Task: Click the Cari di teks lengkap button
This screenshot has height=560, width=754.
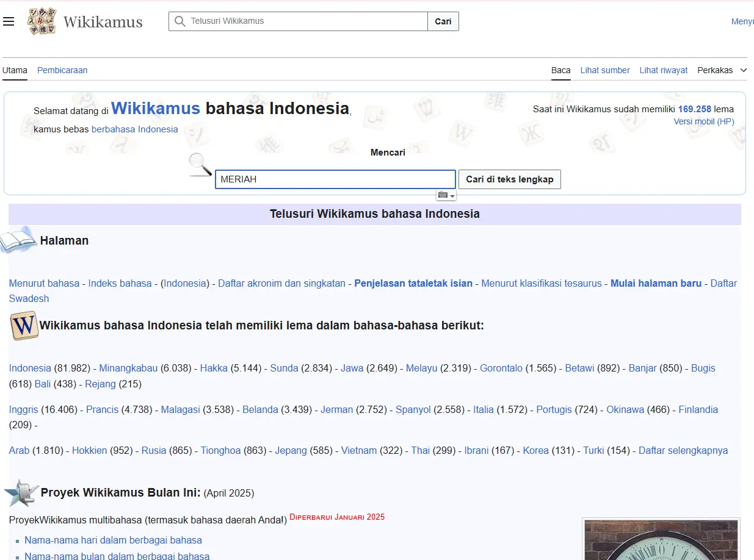Action: click(x=509, y=179)
